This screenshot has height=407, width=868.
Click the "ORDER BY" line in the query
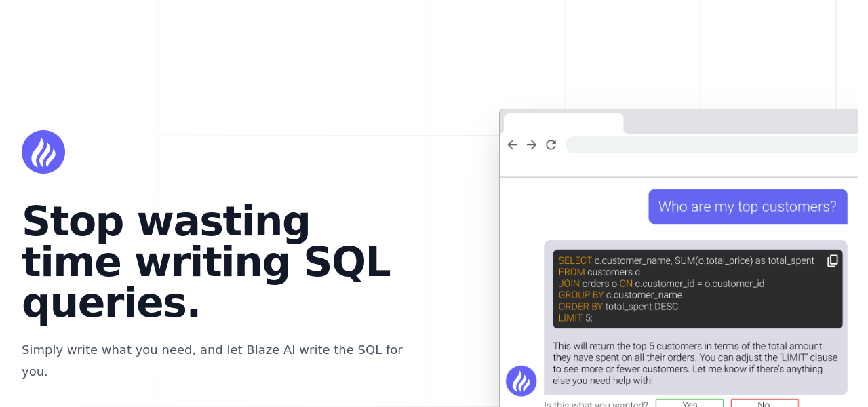pyautogui.click(x=618, y=307)
